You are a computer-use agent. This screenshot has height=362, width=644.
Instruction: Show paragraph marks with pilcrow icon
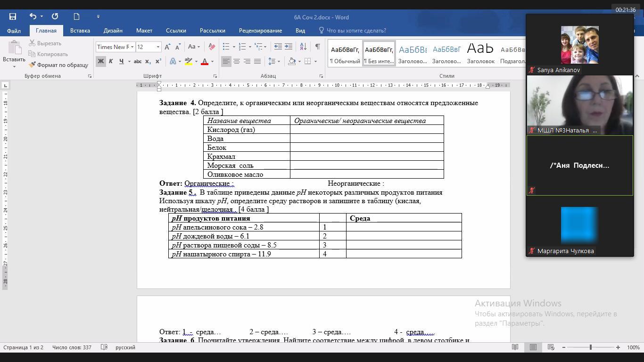point(317,47)
